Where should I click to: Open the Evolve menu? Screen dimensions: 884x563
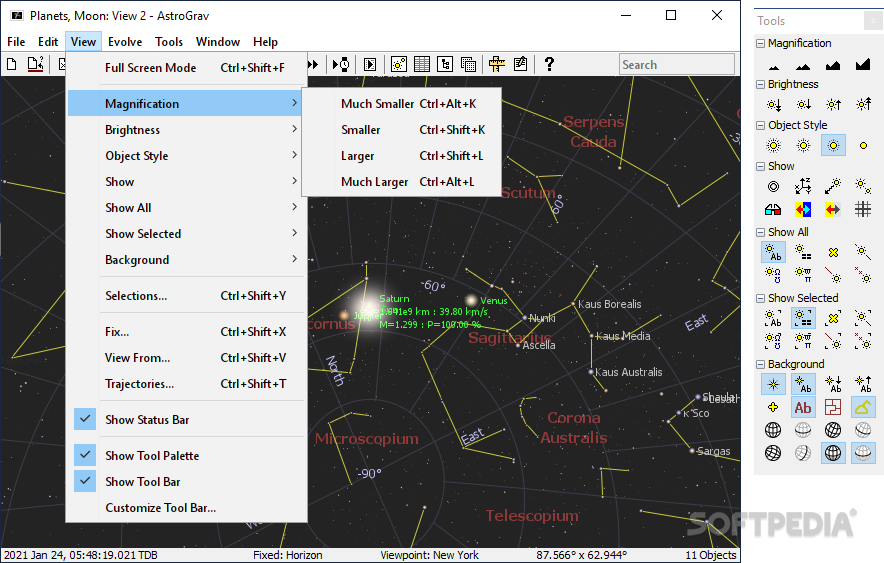pyautogui.click(x=125, y=42)
